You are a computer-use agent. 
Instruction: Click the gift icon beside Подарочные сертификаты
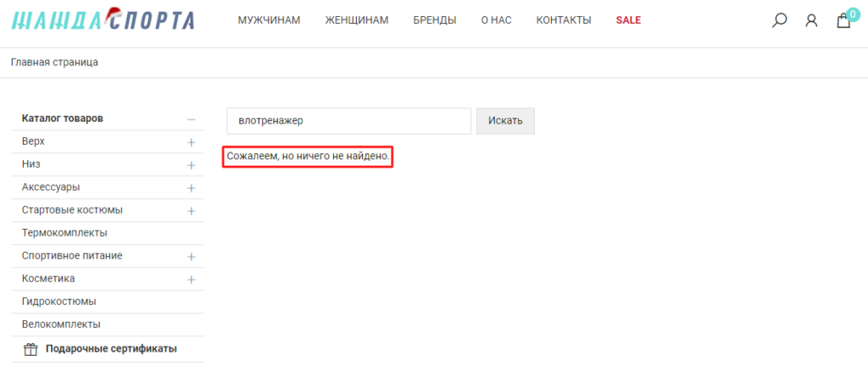[30, 349]
